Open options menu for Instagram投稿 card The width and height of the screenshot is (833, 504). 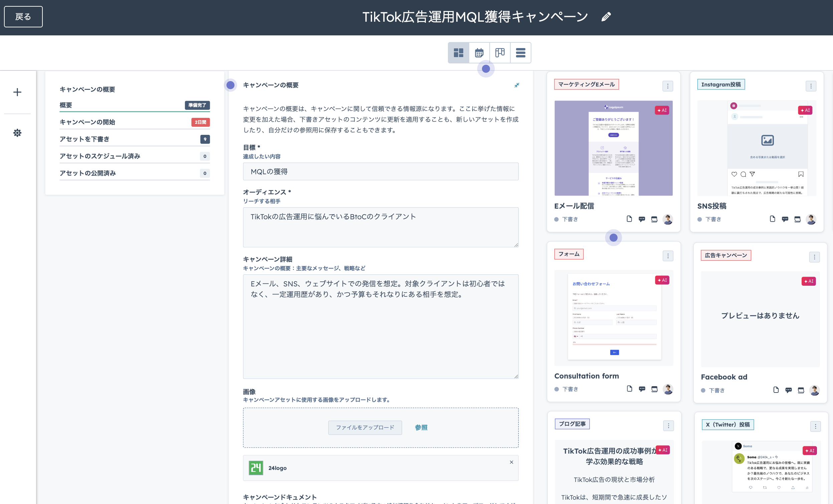(x=811, y=86)
